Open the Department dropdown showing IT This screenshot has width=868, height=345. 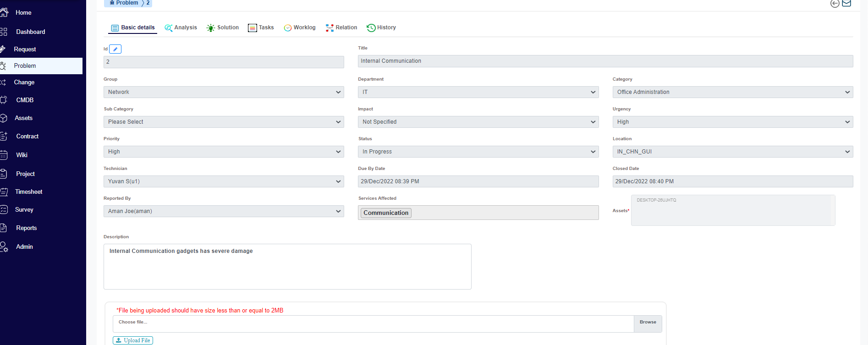point(478,92)
